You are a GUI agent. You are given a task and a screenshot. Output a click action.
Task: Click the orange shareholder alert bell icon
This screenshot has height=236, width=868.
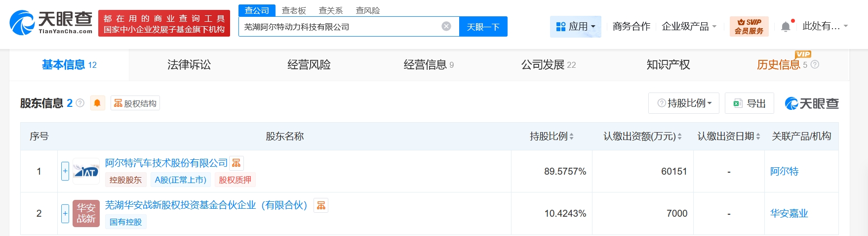point(97,103)
